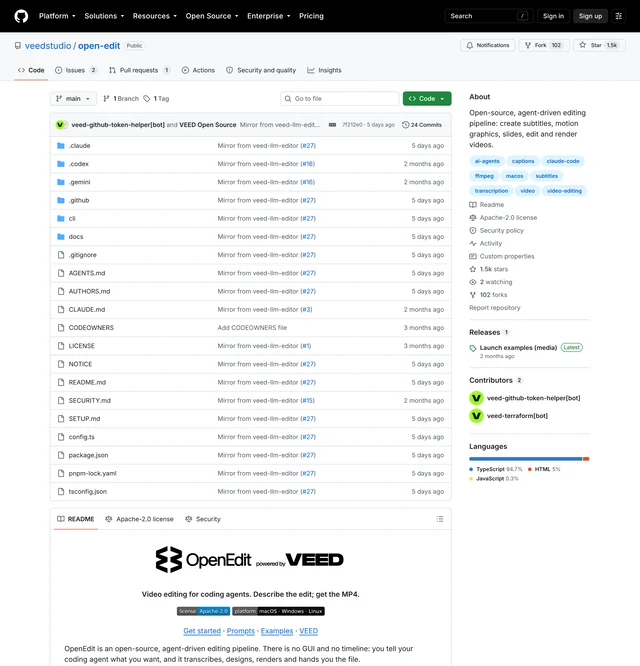Fork the open-edit repository
This screenshot has width=640, height=666.
tap(544, 45)
